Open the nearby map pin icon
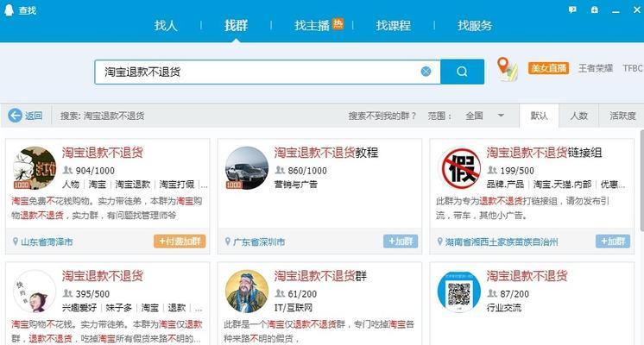 coord(507,69)
